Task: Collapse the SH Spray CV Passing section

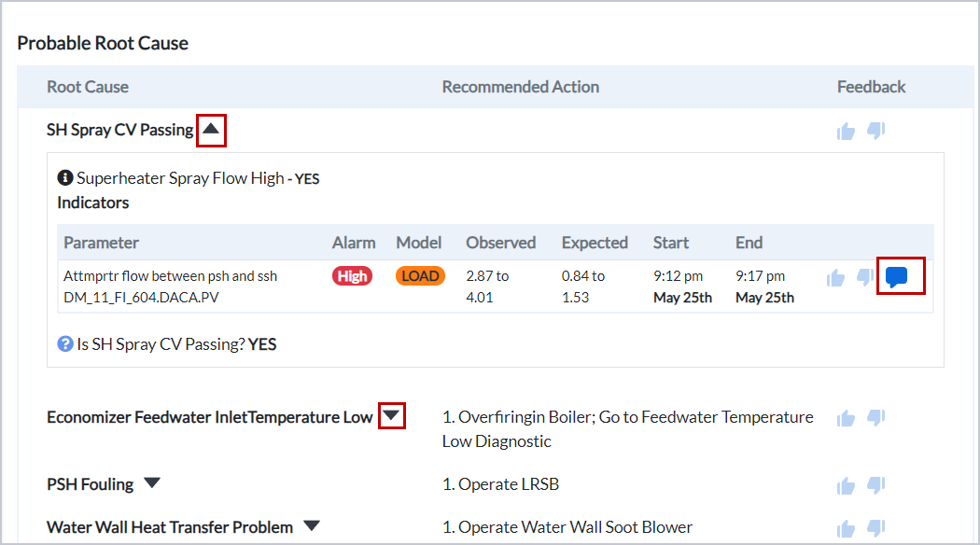Action: 211,130
